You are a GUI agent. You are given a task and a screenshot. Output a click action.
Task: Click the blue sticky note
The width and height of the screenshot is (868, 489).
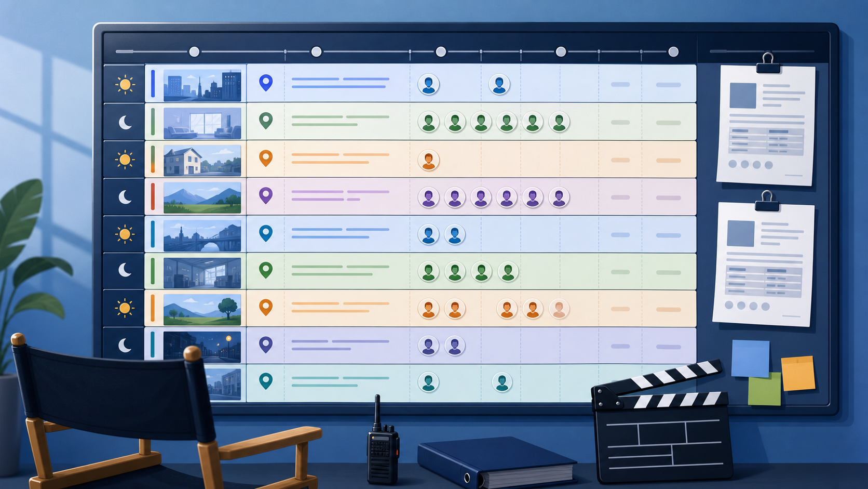(x=750, y=359)
